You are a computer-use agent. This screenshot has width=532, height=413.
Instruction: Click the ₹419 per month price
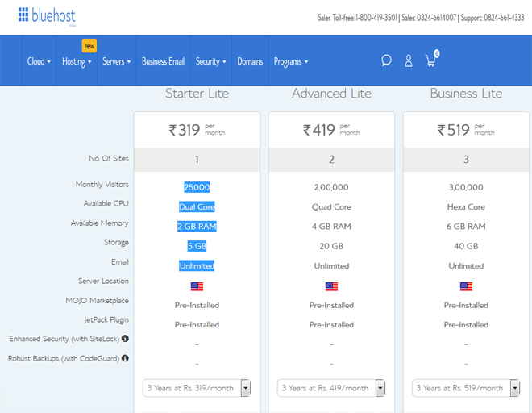pyautogui.click(x=331, y=130)
